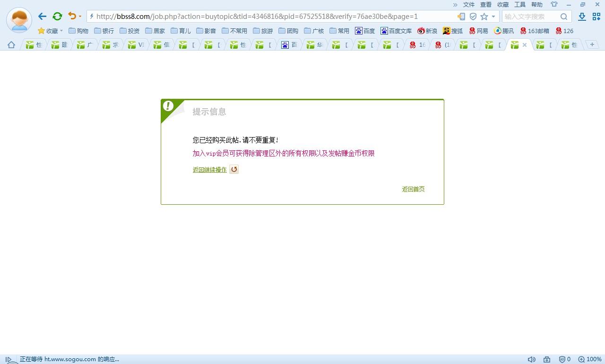This screenshot has height=364, width=605.
Task: Click the toolbox icon in status bar
Action: click(547, 359)
